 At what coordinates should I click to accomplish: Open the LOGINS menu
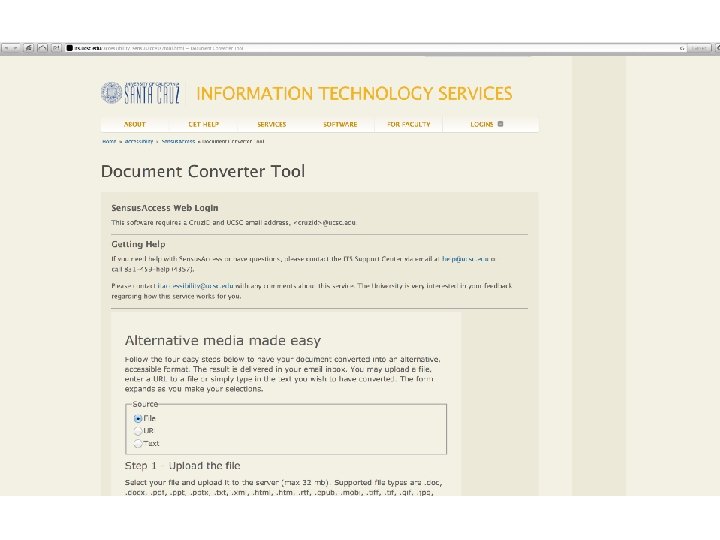point(482,124)
